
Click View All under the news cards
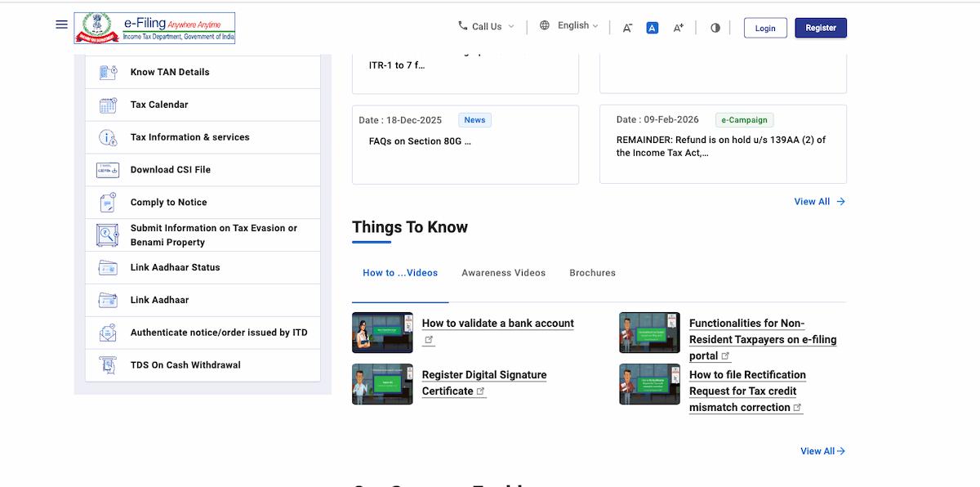[x=819, y=202]
